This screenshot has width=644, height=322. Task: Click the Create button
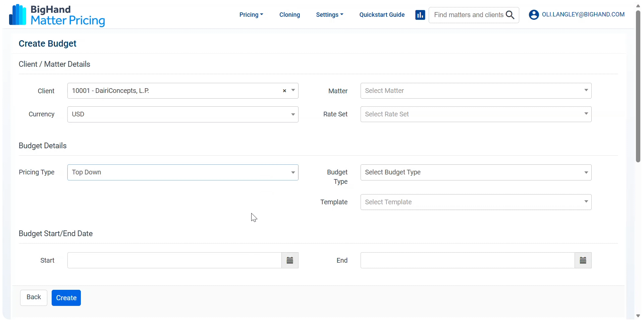(66, 298)
